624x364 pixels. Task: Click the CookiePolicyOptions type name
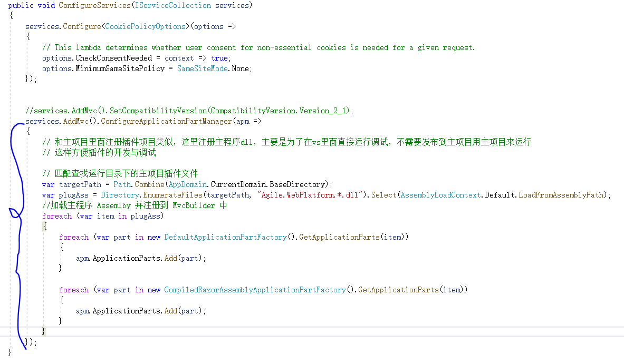146,27
